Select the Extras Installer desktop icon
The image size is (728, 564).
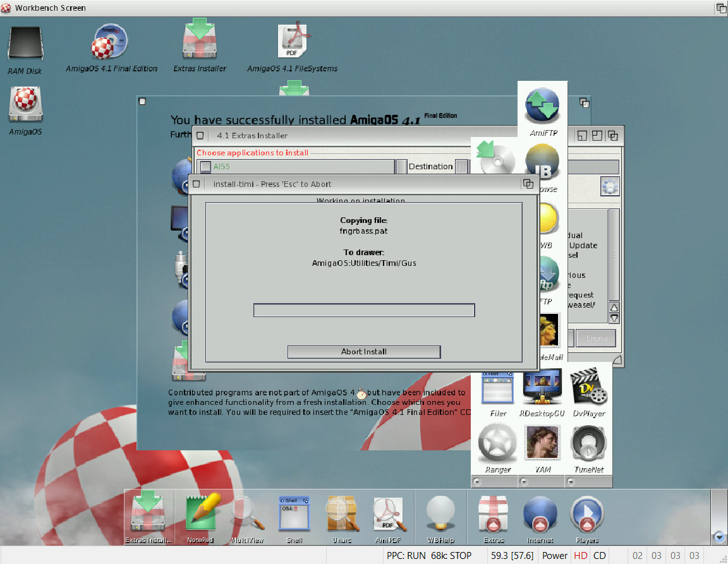200,39
